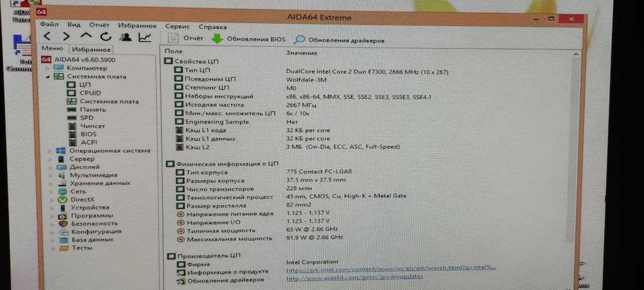Select CPUID item in the tree
644x290 pixels.
(84, 93)
